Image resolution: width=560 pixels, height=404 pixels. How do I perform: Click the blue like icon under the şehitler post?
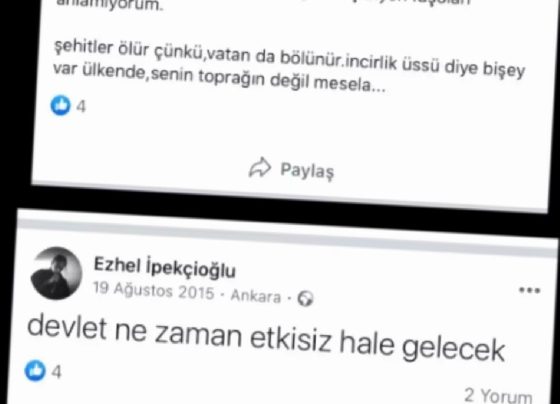(60, 105)
